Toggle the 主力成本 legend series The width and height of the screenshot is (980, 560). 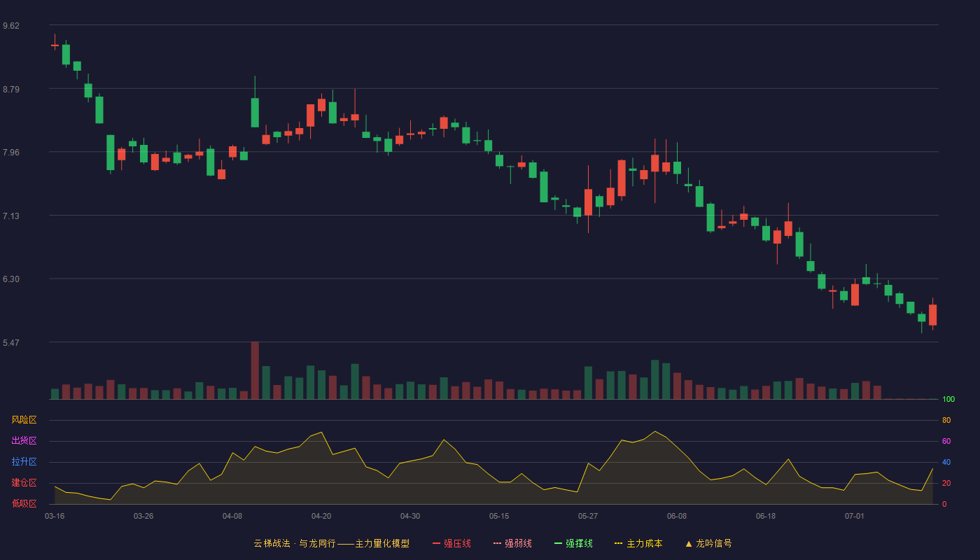pyautogui.click(x=638, y=543)
